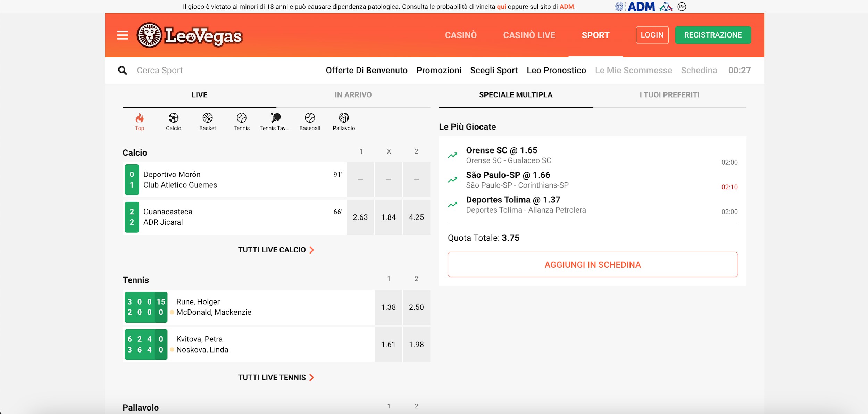The height and width of the screenshot is (414, 868).
Task: Click the Registrazione button
Action: click(713, 35)
